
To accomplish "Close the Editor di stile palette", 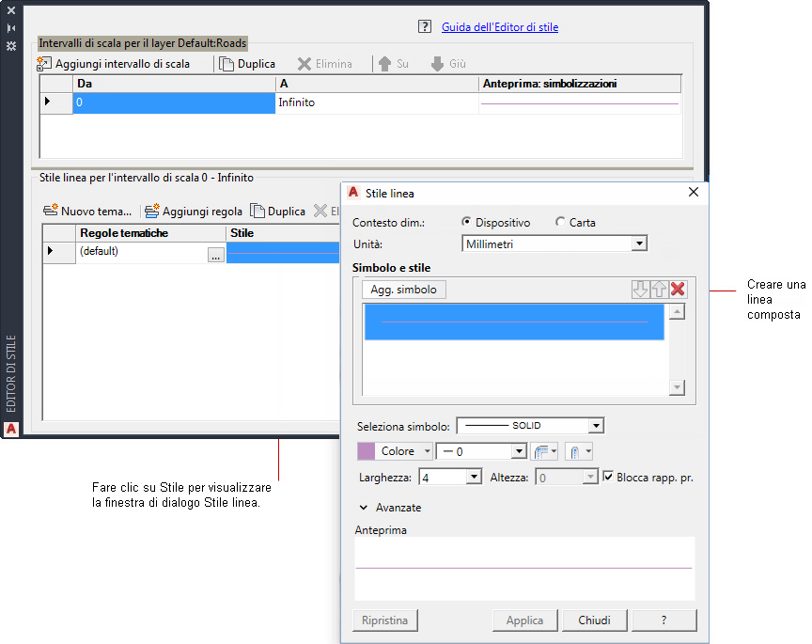I will pyautogui.click(x=11, y=9).
